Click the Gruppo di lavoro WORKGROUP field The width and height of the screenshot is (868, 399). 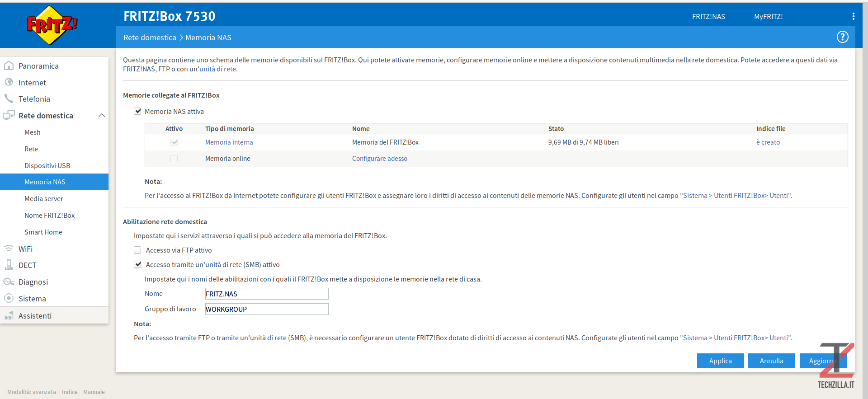point(267,309)
